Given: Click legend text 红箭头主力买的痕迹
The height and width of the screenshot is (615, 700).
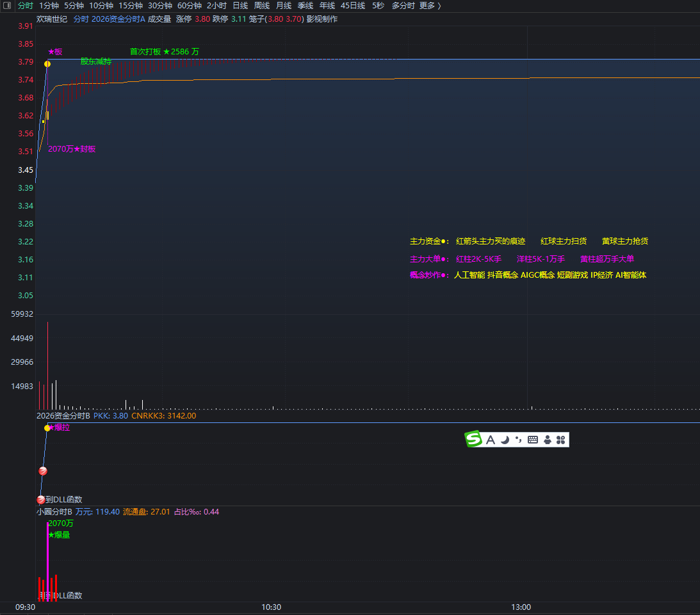Looking at the screenshot, I should point(491,241).
